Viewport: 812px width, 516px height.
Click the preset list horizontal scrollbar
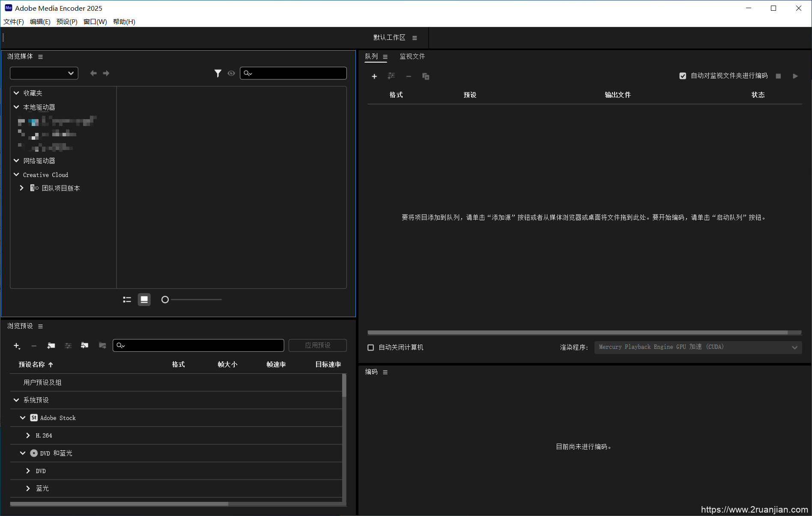119,504
